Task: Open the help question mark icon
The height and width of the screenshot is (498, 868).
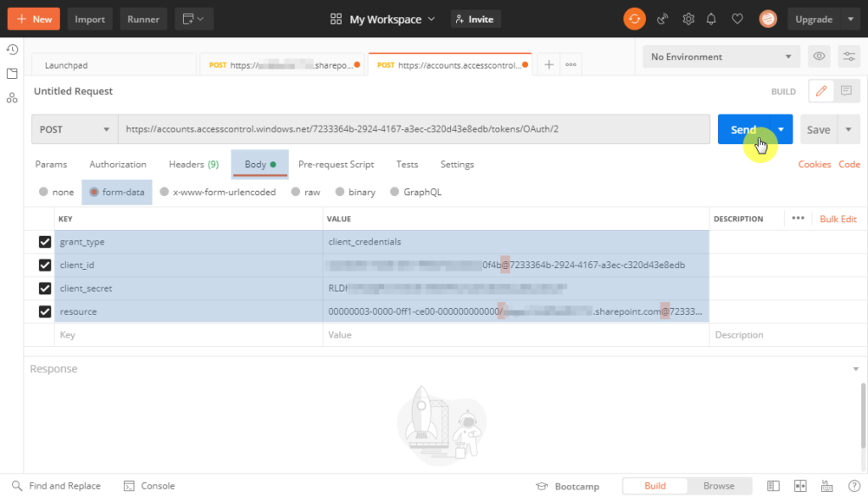Action: 854,486
